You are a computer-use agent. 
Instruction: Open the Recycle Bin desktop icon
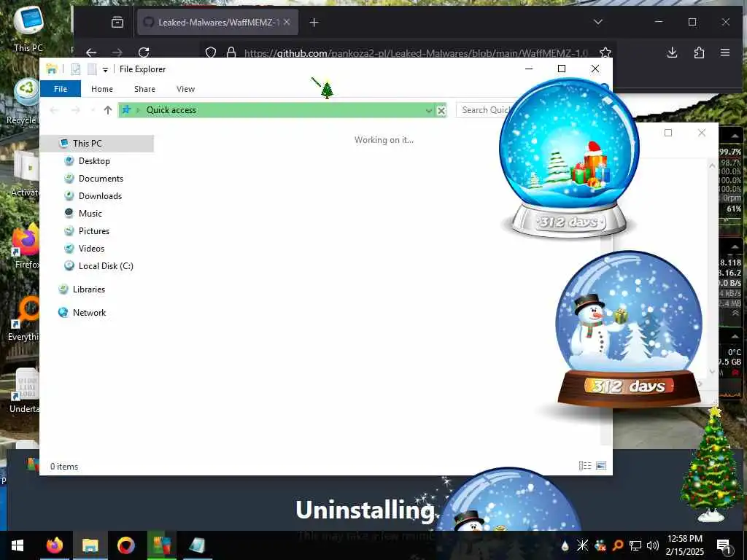(x=24, y=102)
